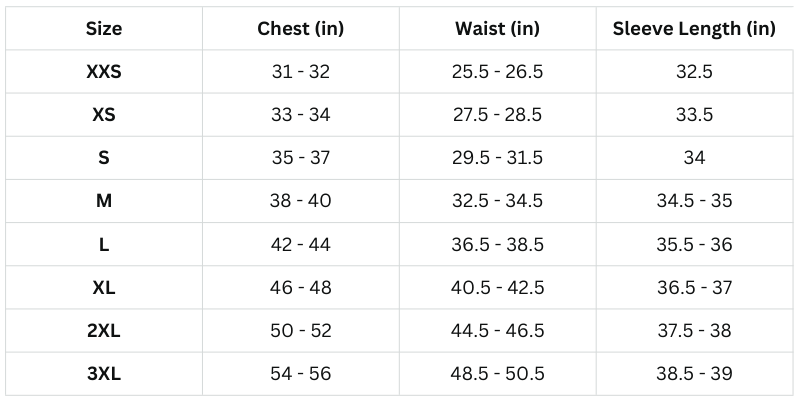Screen dimensions: 800x400
Task: Select waist value 48.5 - 50.5
Action: 497,373
